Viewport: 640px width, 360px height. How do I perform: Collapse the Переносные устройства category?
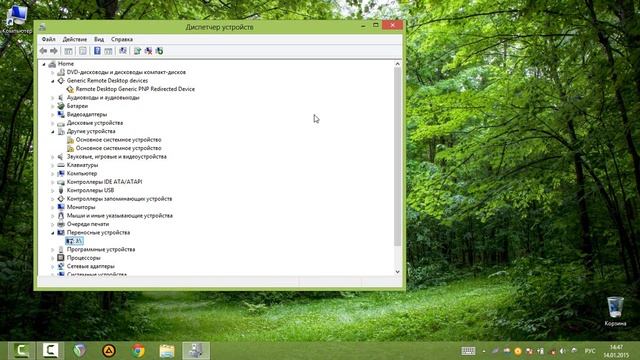coord(53,233)
